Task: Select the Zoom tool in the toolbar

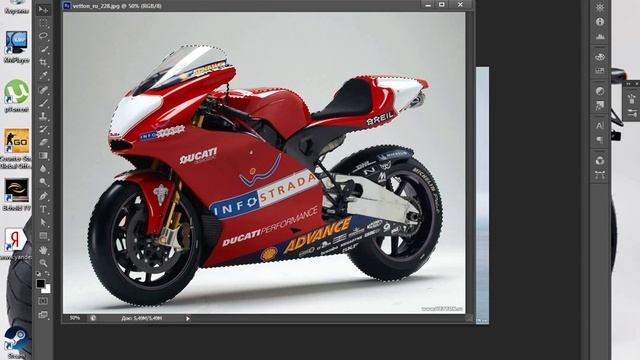Action: click(43, 263)
